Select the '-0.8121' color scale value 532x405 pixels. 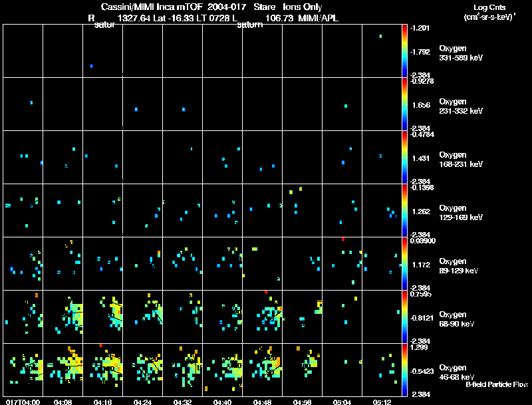(422, 318)
